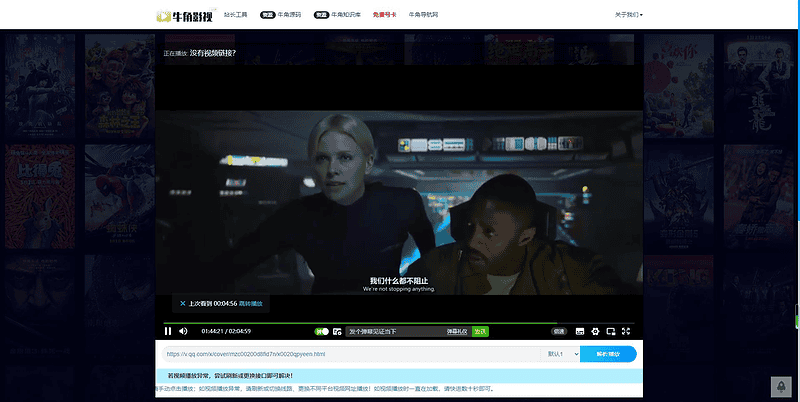800x402 pixels.
Task: Toggle the subtitle icon in player bar
Action: (580, 332)
